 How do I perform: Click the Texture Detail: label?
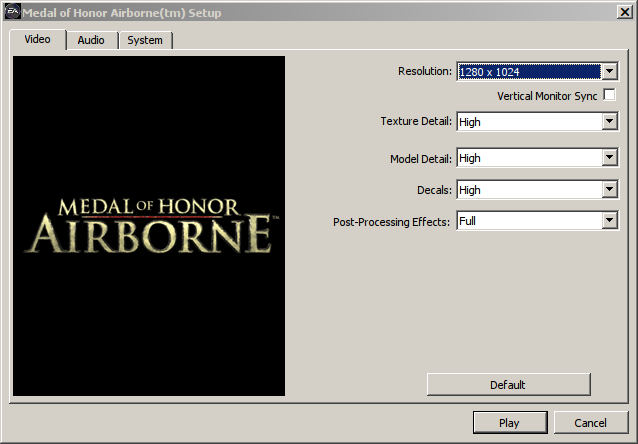click(416, 121)
